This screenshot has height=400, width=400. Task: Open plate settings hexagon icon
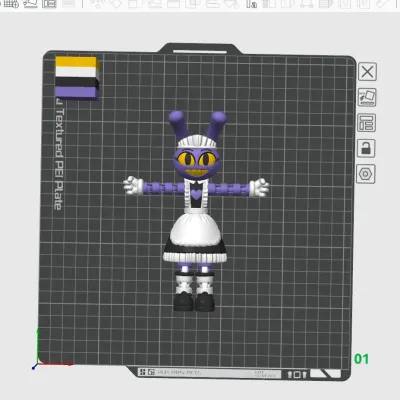(x=366, y=174)
